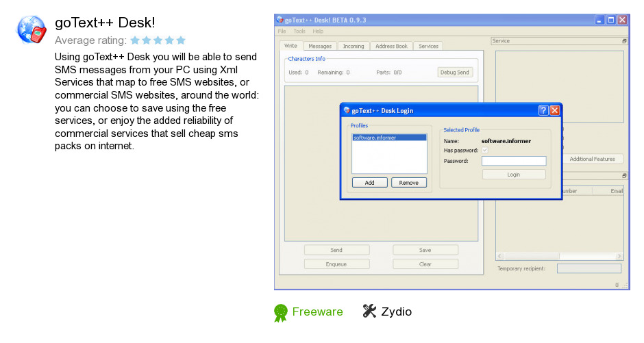644x343 pixels.
Task: Float the lower contacts panel via its dock icon
Action: pyautogui.click(x=624, y=175)
